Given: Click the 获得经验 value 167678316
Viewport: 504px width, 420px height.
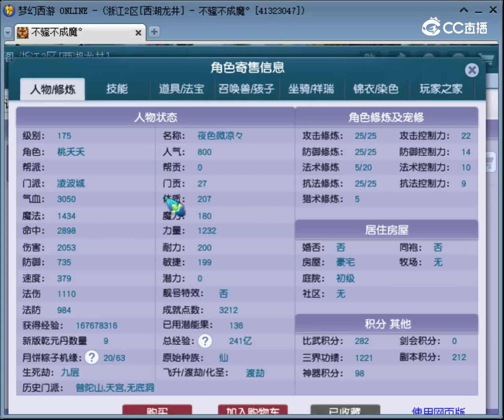Looking at the screenshot, I should pyautogui.click(x=96, y=325).
